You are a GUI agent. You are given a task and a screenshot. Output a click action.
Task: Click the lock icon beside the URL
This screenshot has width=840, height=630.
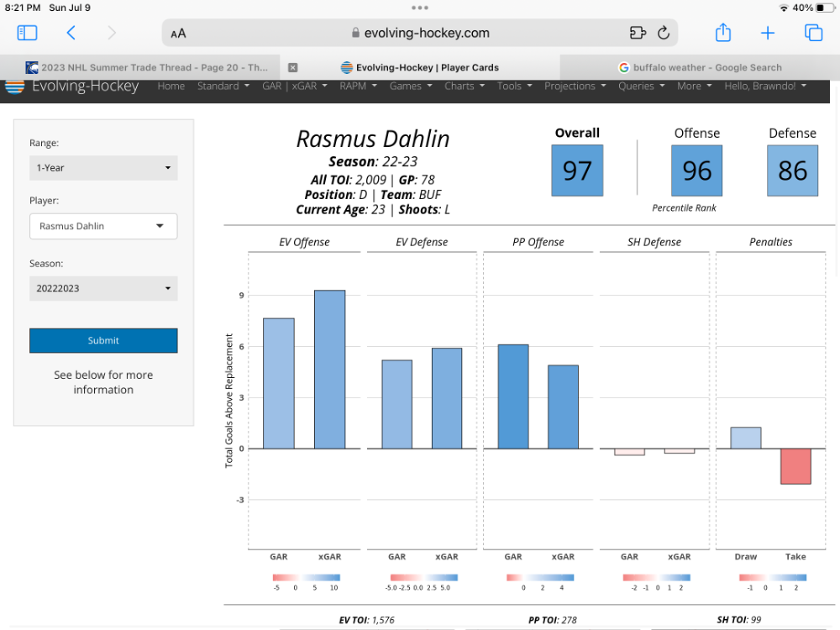355,33
